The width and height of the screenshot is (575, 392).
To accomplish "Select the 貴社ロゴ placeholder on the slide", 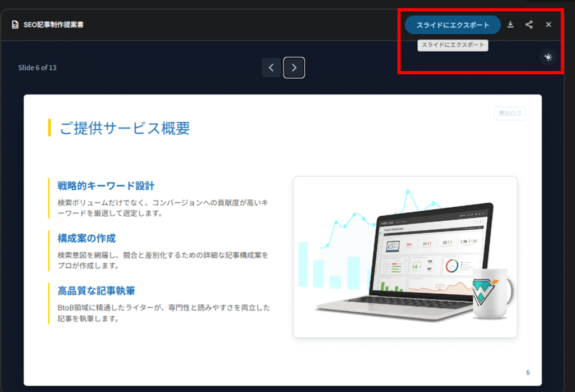I will (x=510, y=113).
